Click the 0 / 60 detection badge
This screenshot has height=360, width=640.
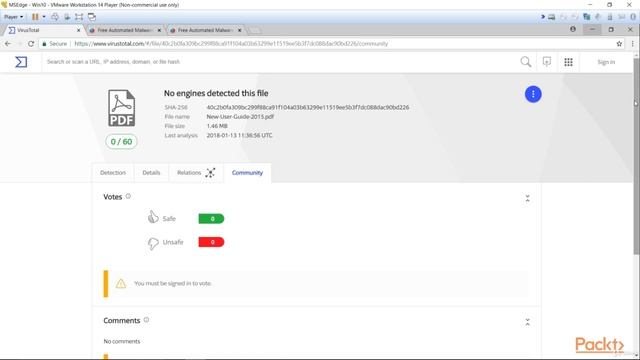[121, 142]
